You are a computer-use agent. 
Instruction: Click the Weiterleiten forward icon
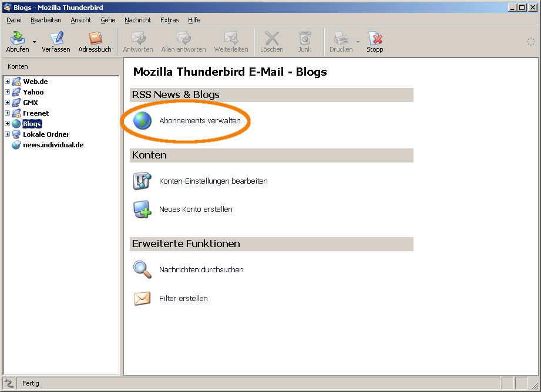point(231,38)
